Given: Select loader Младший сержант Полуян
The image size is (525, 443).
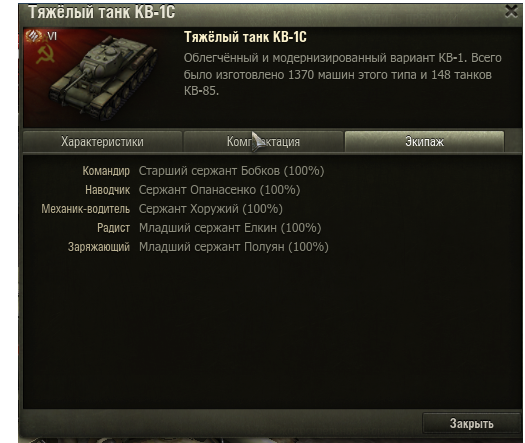Looking at the screenshot, I should pyautogui.click(x=234, y=247).
